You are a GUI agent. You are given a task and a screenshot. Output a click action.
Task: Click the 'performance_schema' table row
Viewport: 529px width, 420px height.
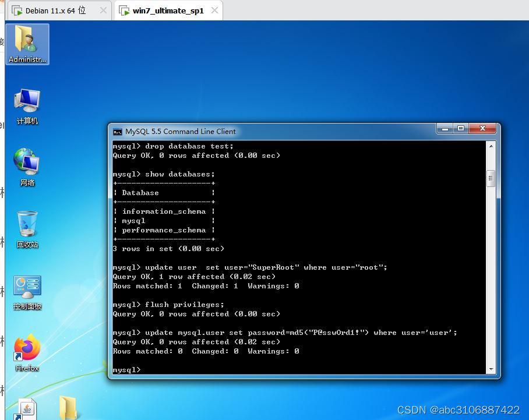(x=164, y=230)
